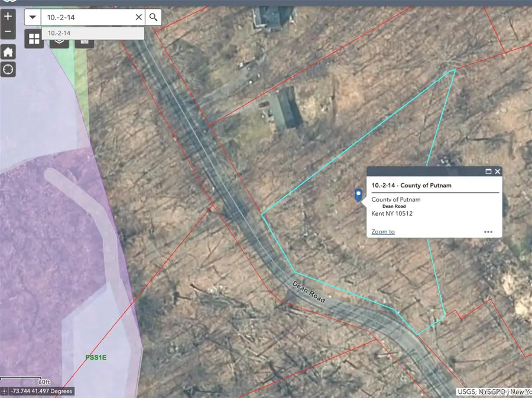
Task: Click inside the parcel search input field
Action: tap(89, 17)
